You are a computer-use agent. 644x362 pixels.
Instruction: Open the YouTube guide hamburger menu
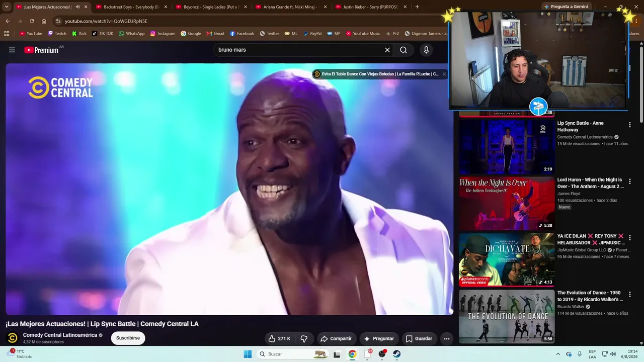(12, 50)
